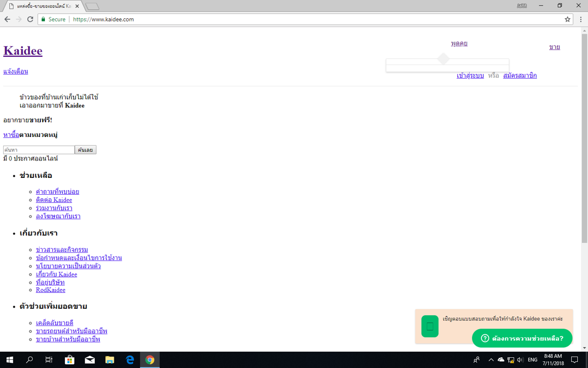Click the ขาย sell link
Viewport: 588px width, 368px height.
click(x=555, y=47)
